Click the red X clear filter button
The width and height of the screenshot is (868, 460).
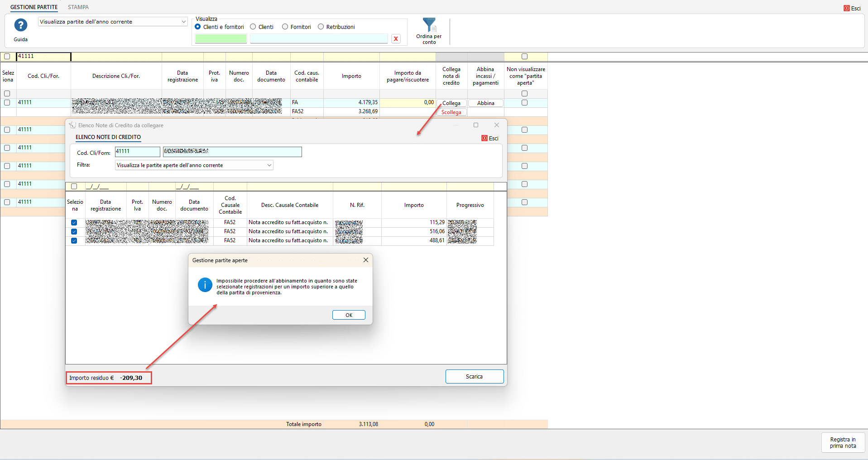tap(396, 39)
